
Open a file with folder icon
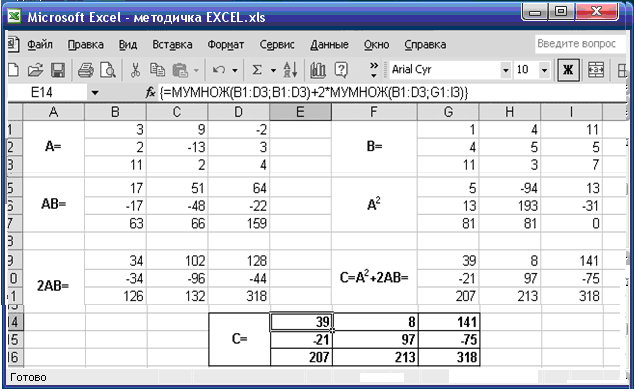pyautogui.click(x=35, y=70)
